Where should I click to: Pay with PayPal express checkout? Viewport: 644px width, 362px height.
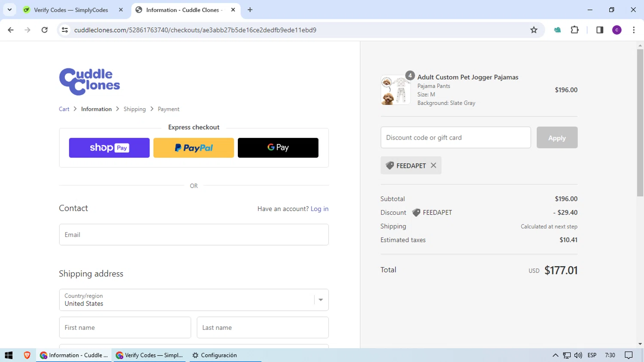194,148
